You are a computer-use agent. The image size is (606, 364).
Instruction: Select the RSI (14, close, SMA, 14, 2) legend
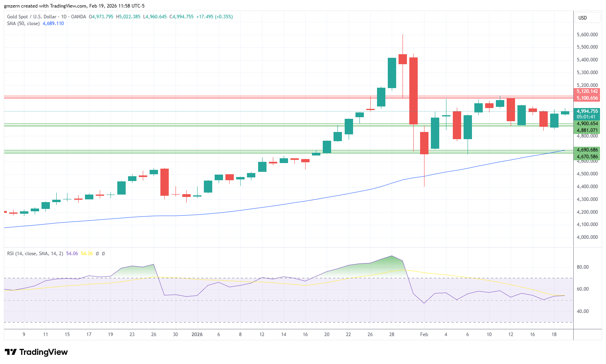35,254
